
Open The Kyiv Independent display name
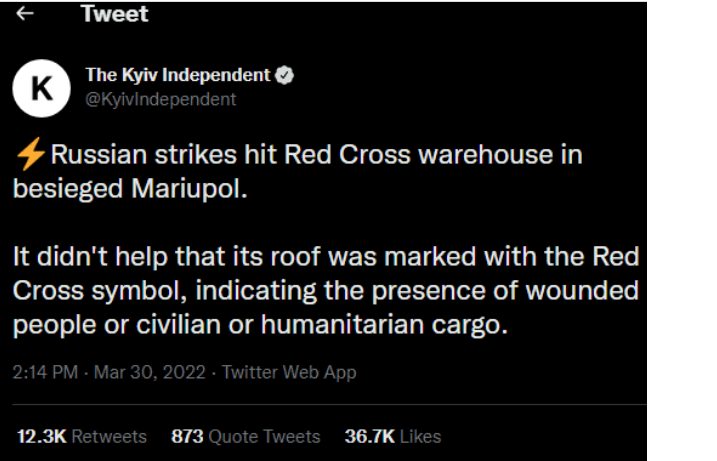pyautogui.click(x=178, y=75)
